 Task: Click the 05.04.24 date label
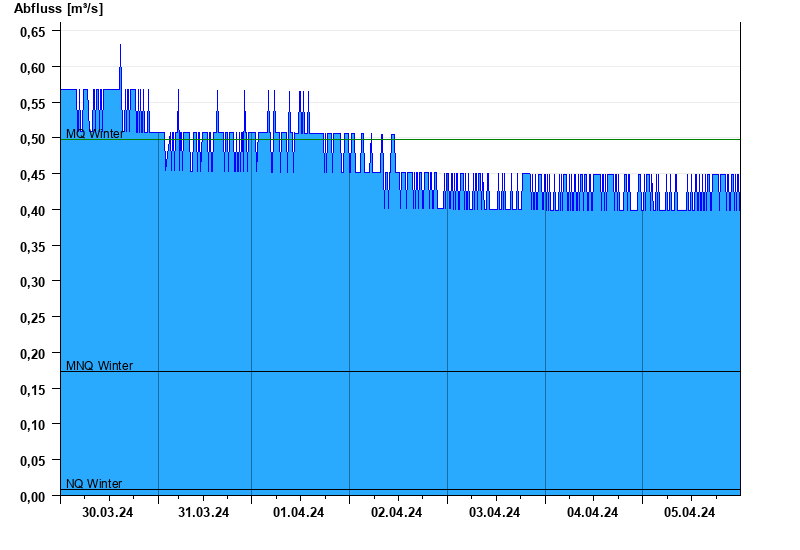pyautogui.click(x=689, y=513)
